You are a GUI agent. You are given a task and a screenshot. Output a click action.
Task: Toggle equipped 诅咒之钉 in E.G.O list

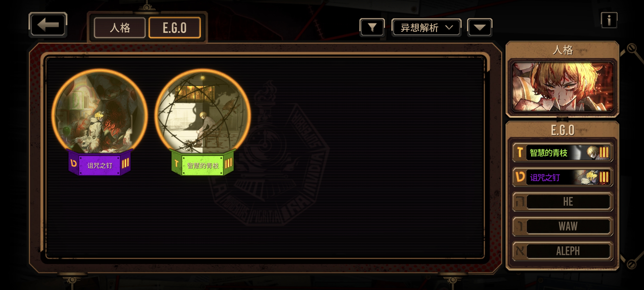562,177
